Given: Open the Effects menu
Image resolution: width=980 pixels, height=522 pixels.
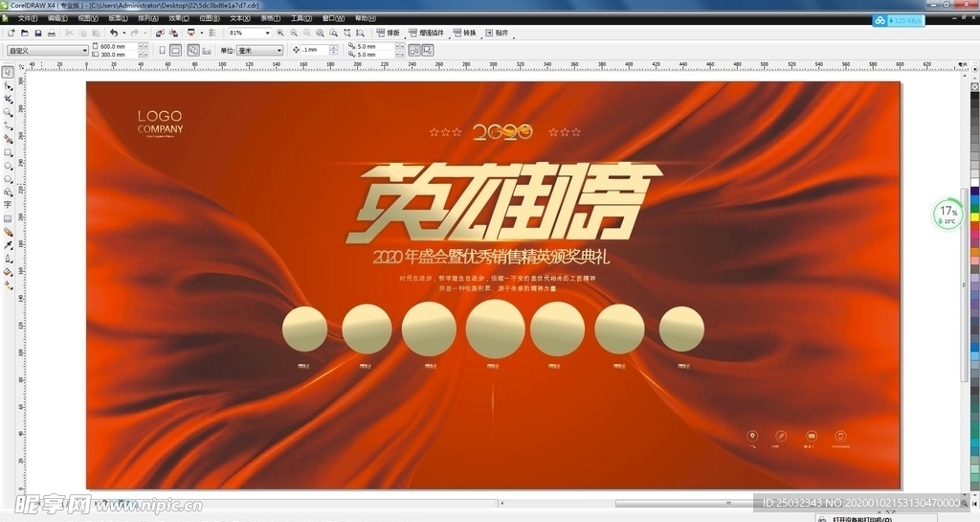Looking at the screenshot, I should [179, 19].
